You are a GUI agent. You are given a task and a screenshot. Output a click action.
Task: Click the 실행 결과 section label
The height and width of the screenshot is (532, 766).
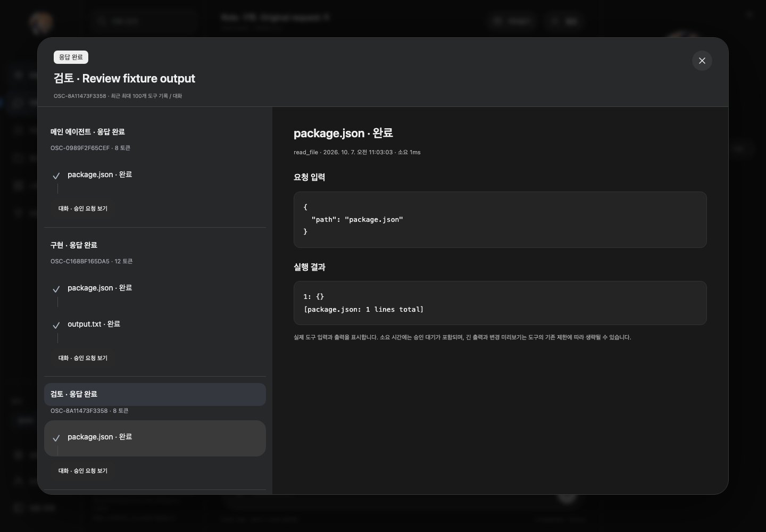(310, 267)
